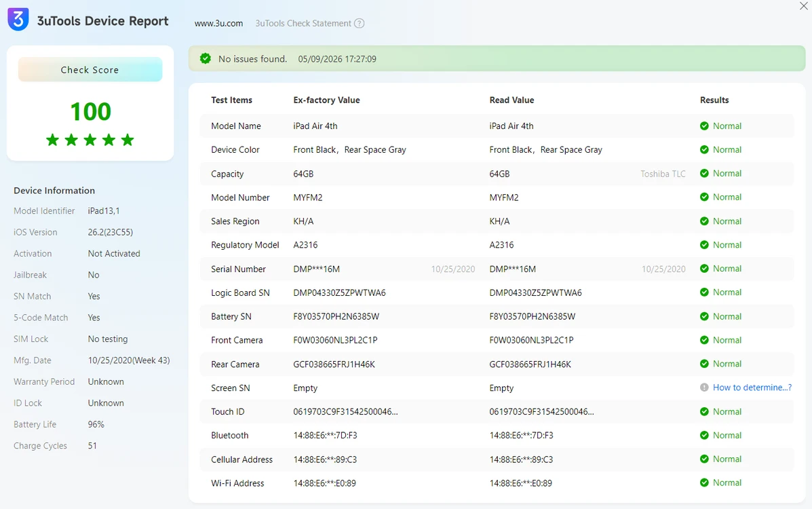Click the Front Camera read value F0W03060NL3PL2C1P
This screenshot has width=812, height=509.
pyautogui.click(x=531, y=341)
